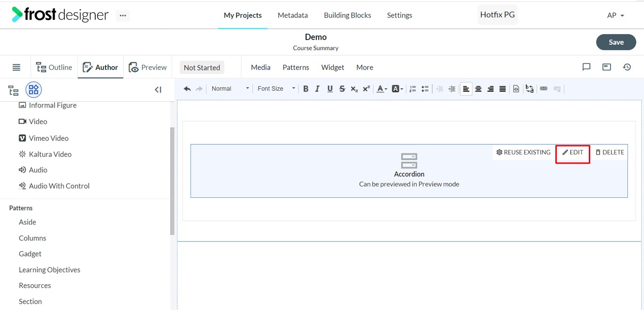Insert hyperlink using link icon
644x310 pixels.
pyautogui.click(x=544, y=89)
